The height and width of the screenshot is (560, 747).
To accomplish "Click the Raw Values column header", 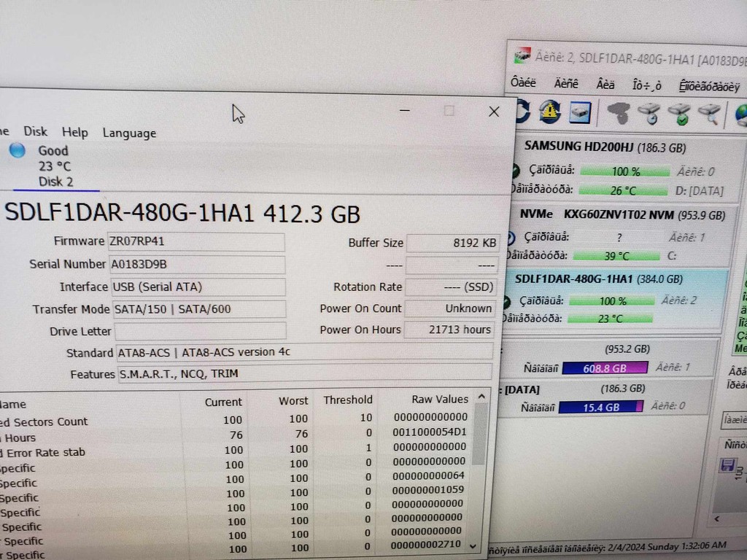I will (440, 399).
